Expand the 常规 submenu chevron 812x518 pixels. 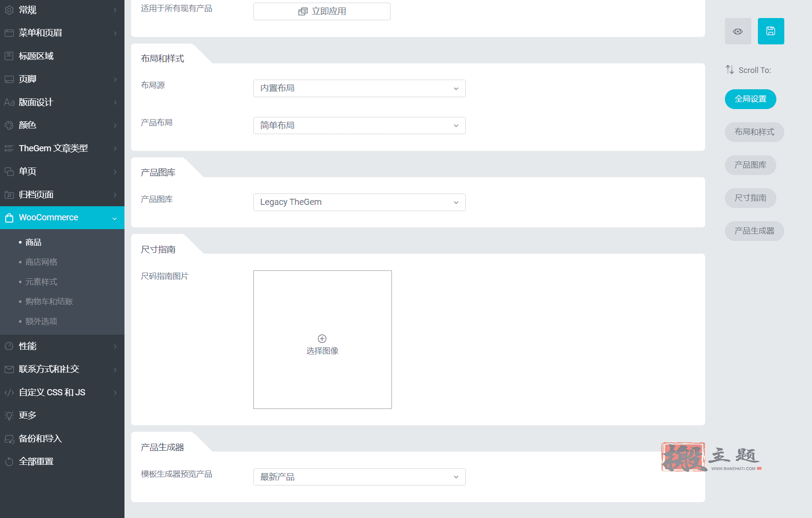(115, 10)
